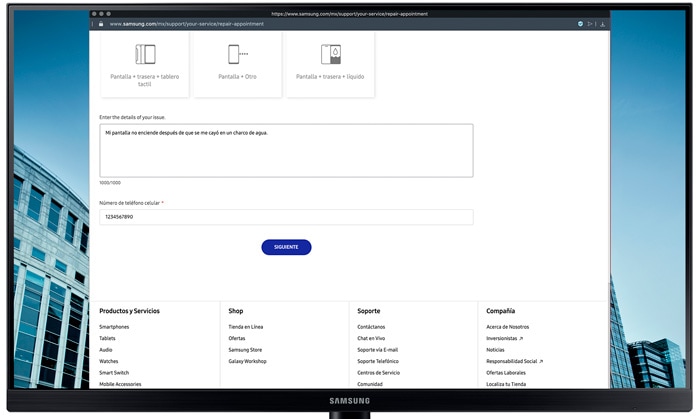Click the shield icon in the address bar
698x419 pixels.
click(x=581, y=23)
